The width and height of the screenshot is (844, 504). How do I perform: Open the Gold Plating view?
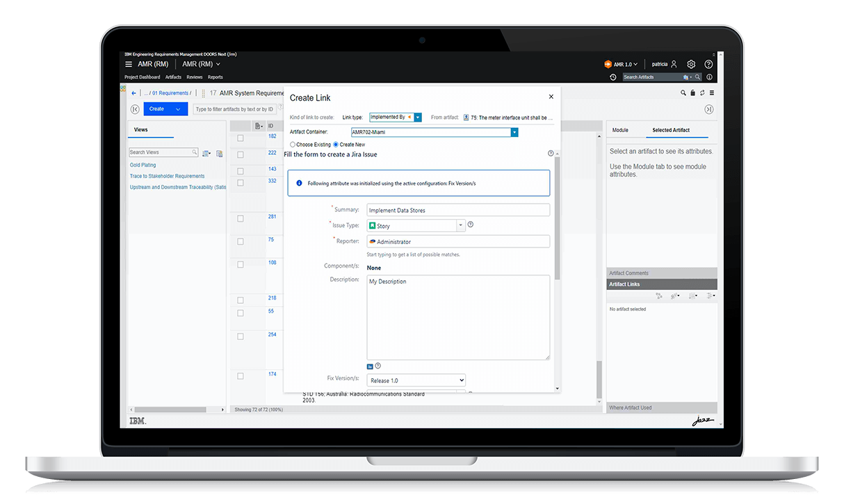point(143,165)
